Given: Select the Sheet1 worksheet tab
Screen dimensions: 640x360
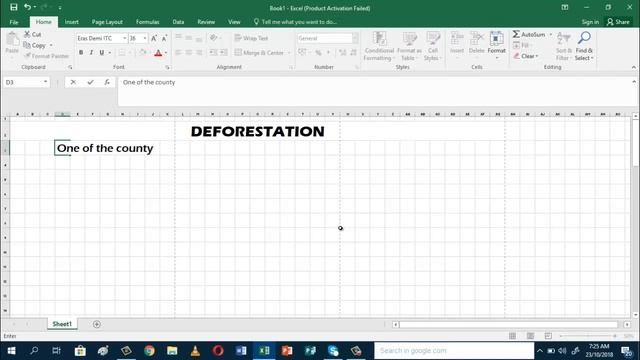Looking at the screenshot, I should coord(62,324).
